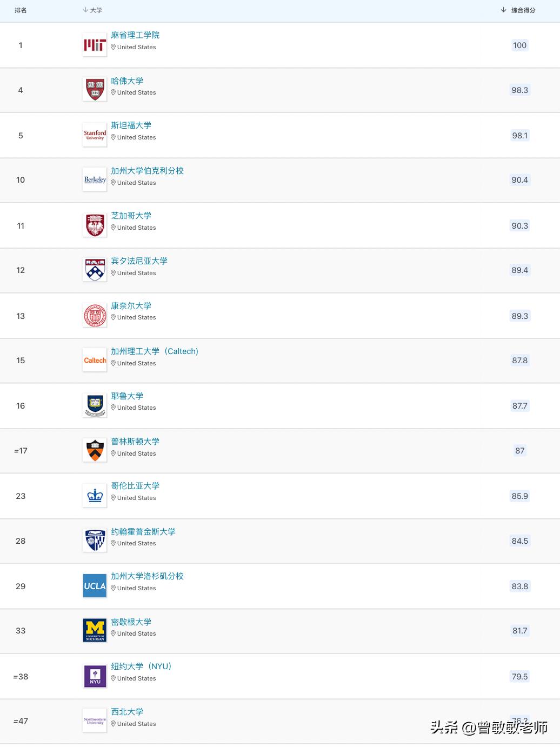Open 加州大学伯克利分校 university page

[x=147, y=171]
